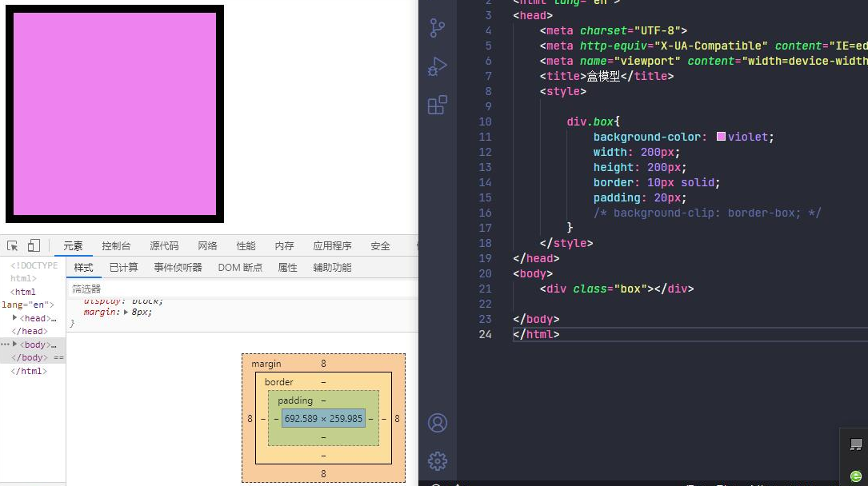The image size is (868, 486).
Task: Click the margin right value 8 in box model
Action: coord(397,419)
